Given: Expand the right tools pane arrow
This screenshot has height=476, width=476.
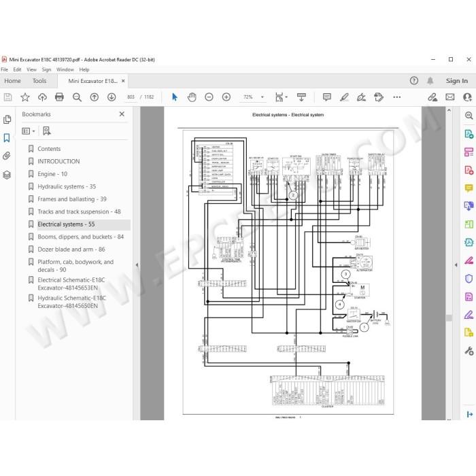Looking at the screenshot, I should (x=456, y=265).
